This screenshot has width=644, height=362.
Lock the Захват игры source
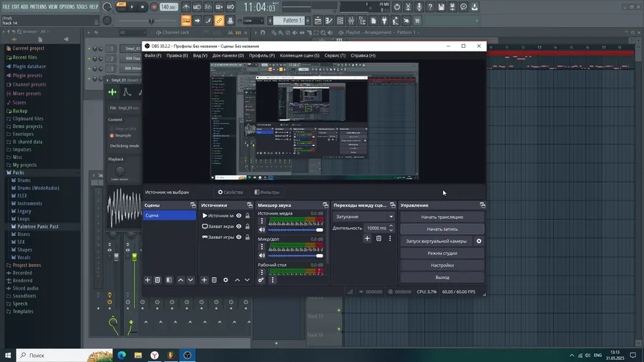point(248,237)
